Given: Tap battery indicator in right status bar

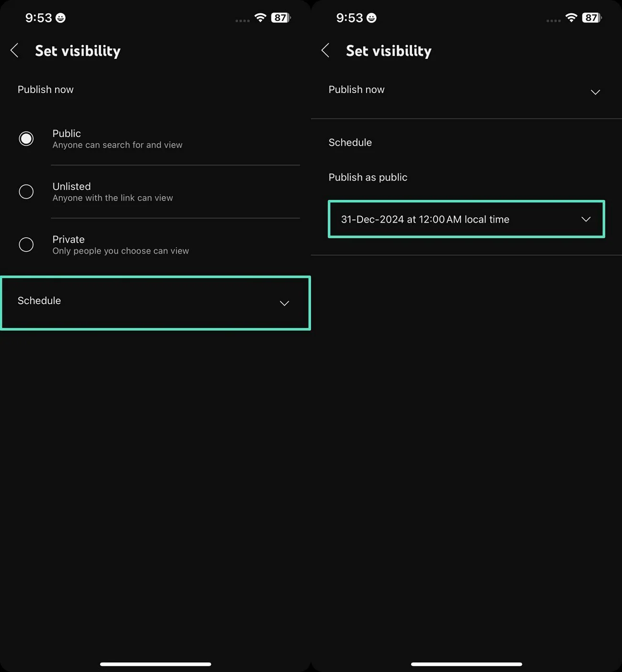Looking at the screenshot, I should 592,18.
